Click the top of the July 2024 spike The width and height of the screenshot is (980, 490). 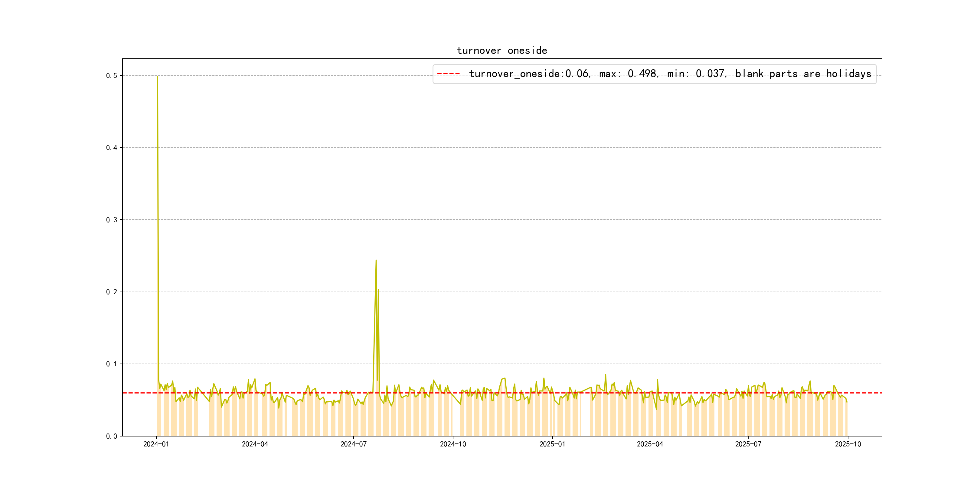coord(376,261)
